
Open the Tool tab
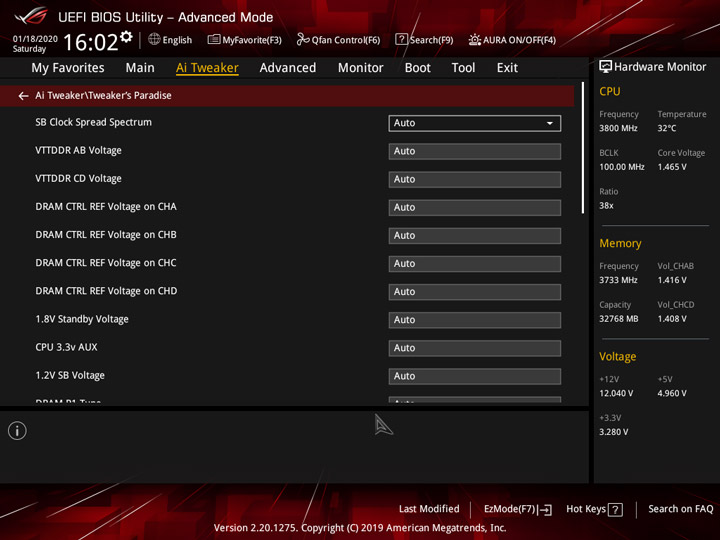463,68
